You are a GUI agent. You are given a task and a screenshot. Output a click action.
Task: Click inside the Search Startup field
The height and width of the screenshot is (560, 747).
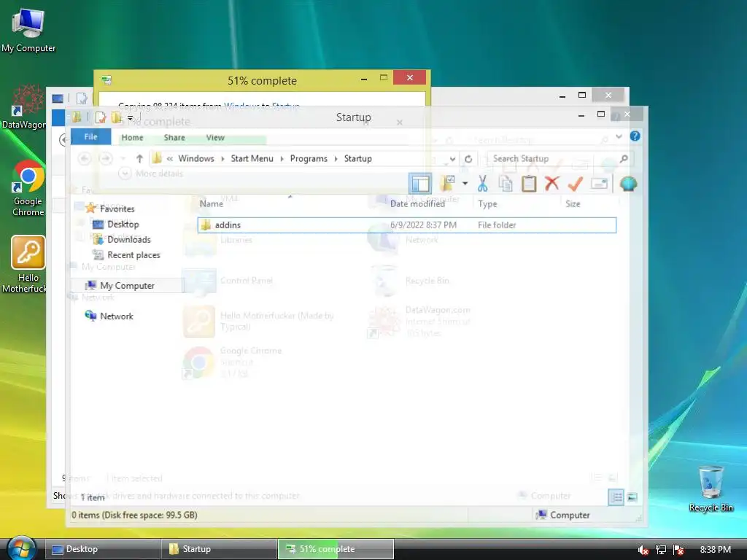pyautogui.click(x=553, y=158)
